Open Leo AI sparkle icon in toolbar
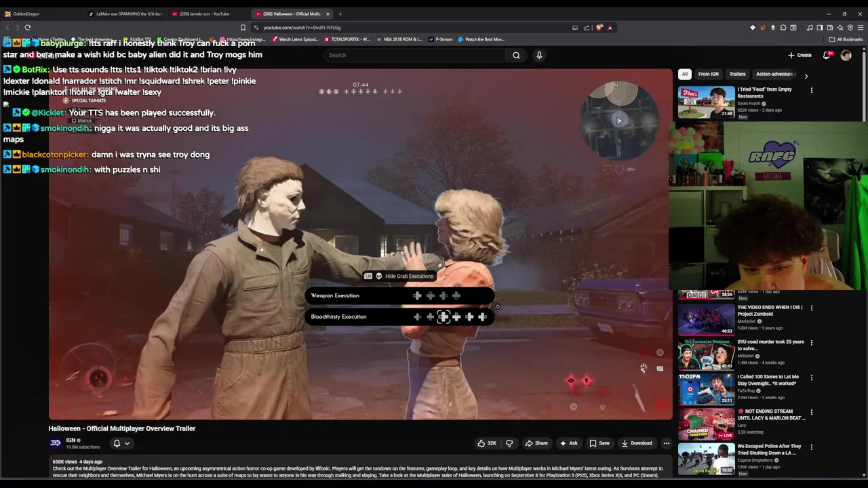 [840, 28]
